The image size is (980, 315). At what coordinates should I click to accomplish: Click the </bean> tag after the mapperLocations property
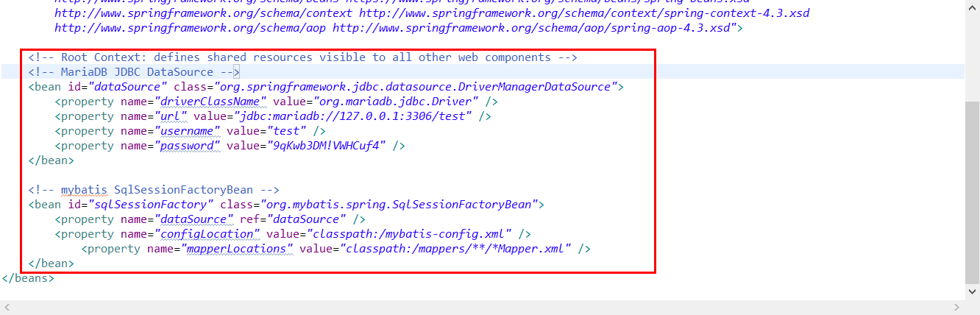pyautogui.click(x=51, y=263)
